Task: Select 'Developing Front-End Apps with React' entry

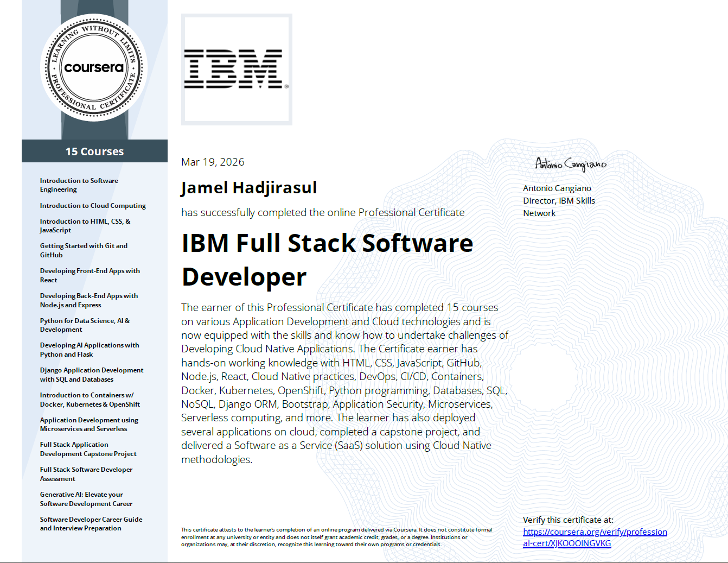Action: [x=90, y=275]
